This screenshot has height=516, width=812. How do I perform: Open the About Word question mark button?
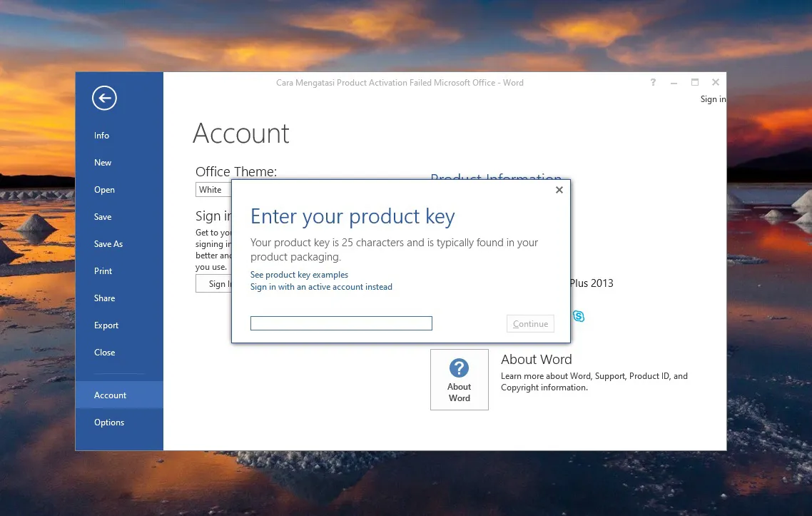[459, 380]
